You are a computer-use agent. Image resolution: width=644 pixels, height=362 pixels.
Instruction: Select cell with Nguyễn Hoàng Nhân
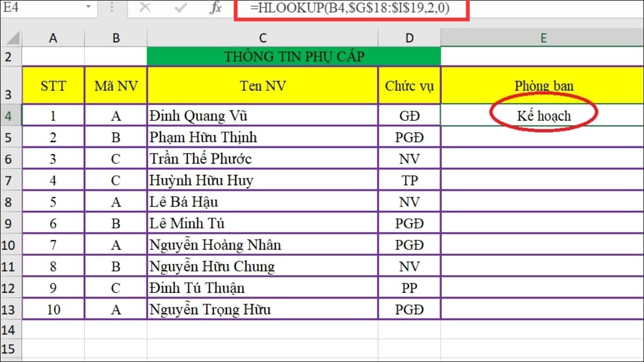(x=262, y=245)
